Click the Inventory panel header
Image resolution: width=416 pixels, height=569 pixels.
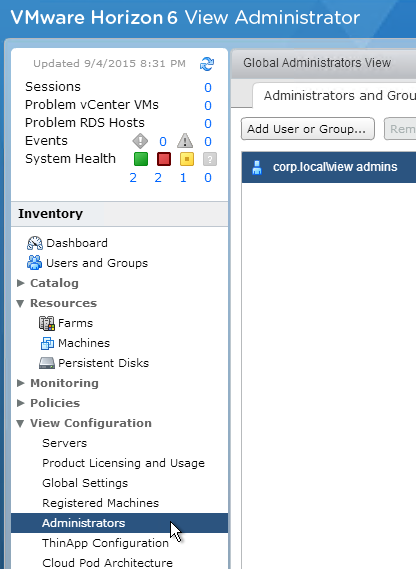point(119,214)
